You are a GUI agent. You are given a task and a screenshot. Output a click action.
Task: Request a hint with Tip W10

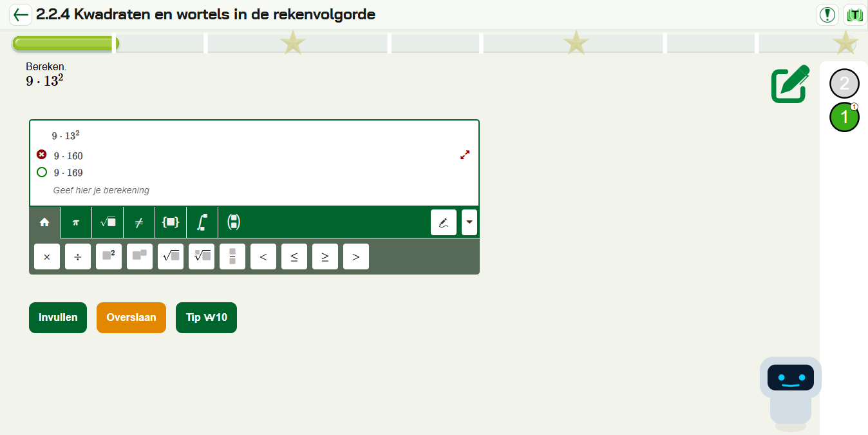point(206,318)
